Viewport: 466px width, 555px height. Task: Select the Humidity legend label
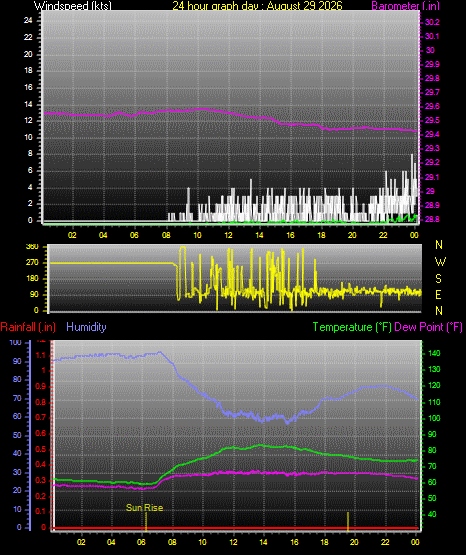pyautogui.click(x=86, y=327)
